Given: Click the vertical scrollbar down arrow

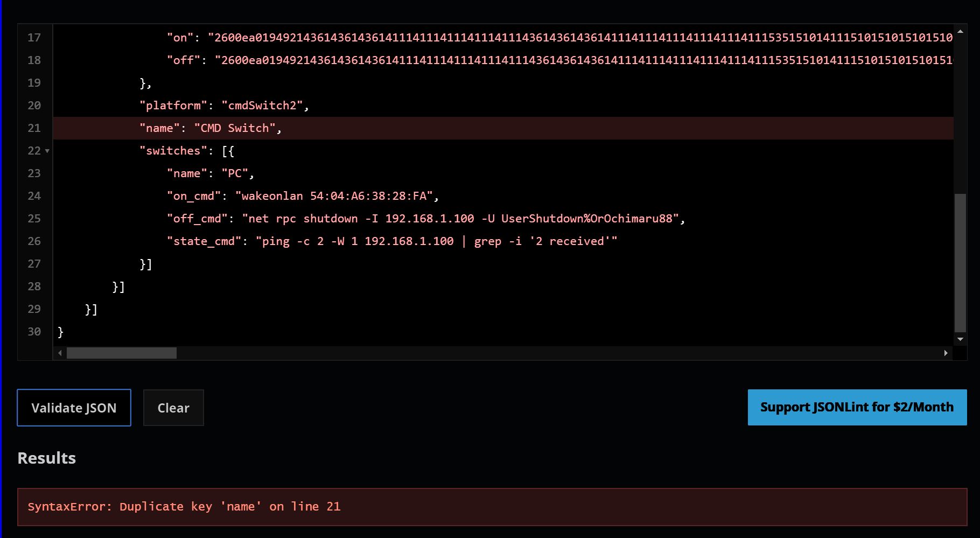Looking at the screenshot, I should tap(960, 339).
